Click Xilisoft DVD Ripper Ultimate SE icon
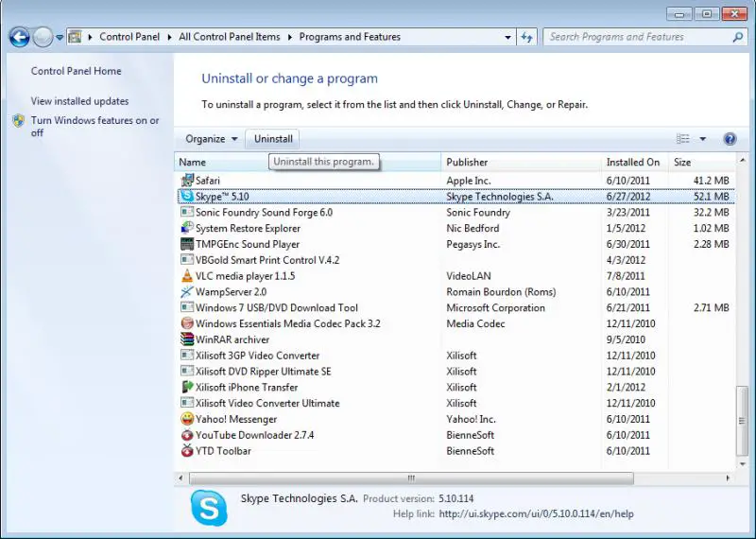This screenshot has height=539, width=756. click(x=187, y=372)
